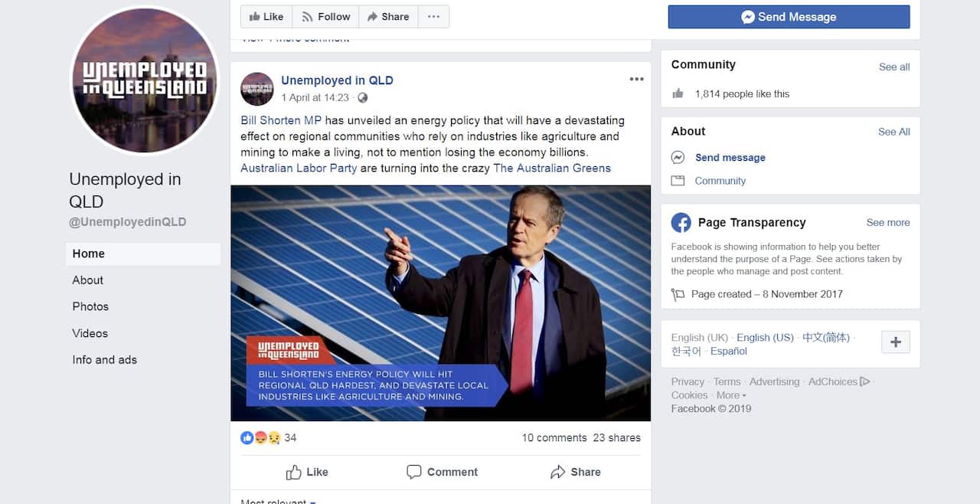Click the plus icon to add another language
Viewport: 980px width, 504px height.
click(x=895, y=342)
